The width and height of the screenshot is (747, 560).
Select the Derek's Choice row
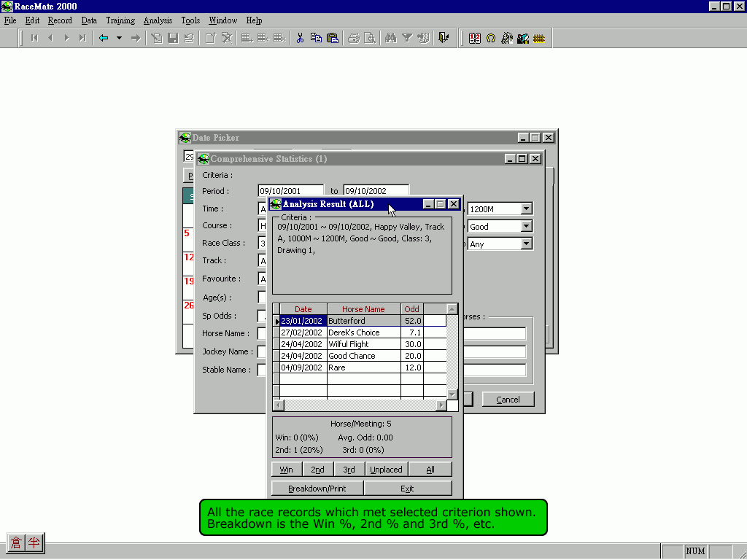click(354, 332)
